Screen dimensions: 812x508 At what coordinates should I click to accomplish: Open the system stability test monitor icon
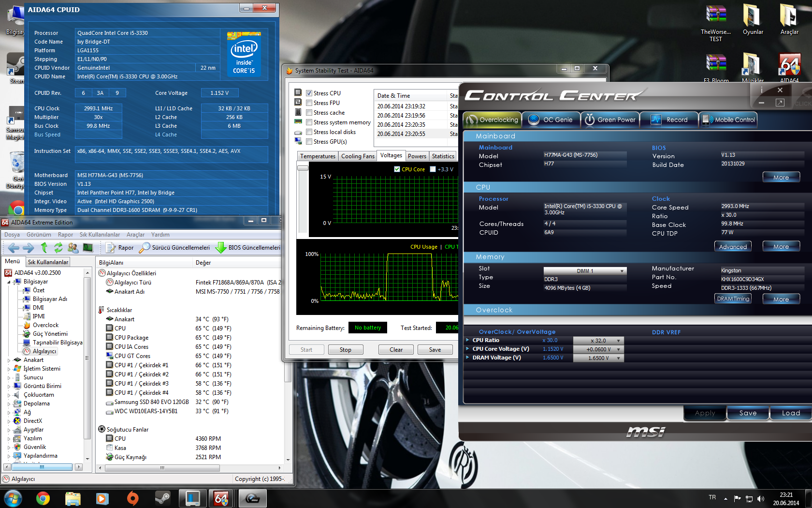point(87,248)
